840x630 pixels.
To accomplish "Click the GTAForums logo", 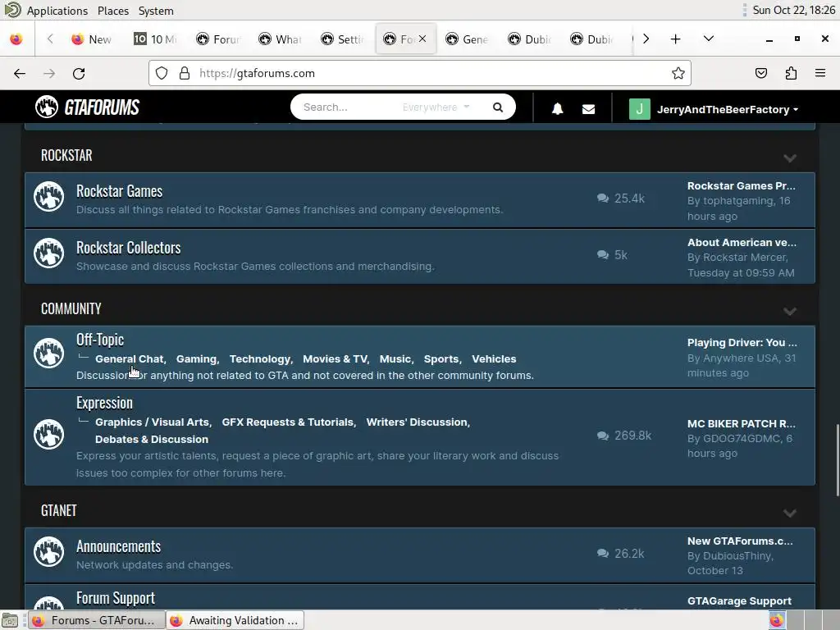I will (87, 107).
